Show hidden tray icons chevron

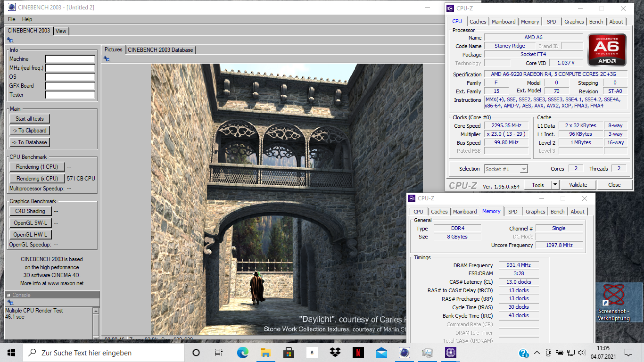(x=537, y=353)
